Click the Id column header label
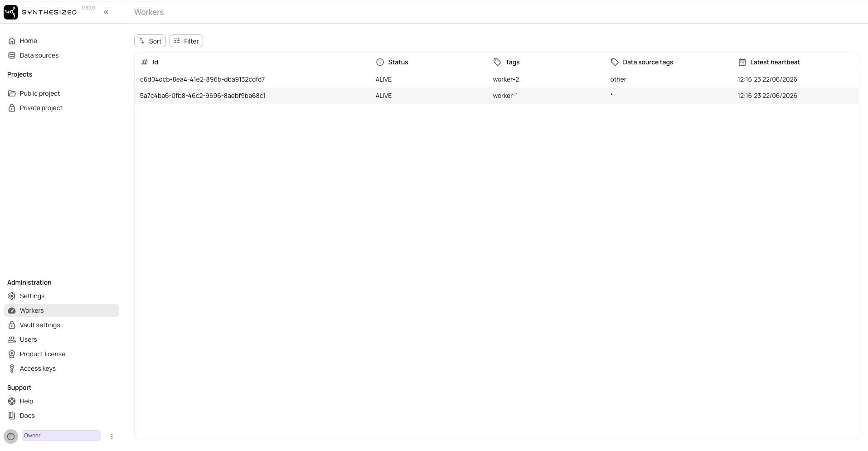This screenshot has height=451, width=868. coord(155,62)
